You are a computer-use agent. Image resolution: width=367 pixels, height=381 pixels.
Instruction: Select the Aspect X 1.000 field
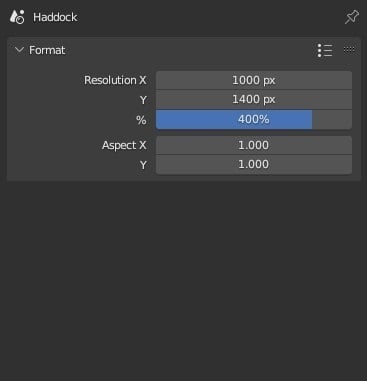pos(254,145)
